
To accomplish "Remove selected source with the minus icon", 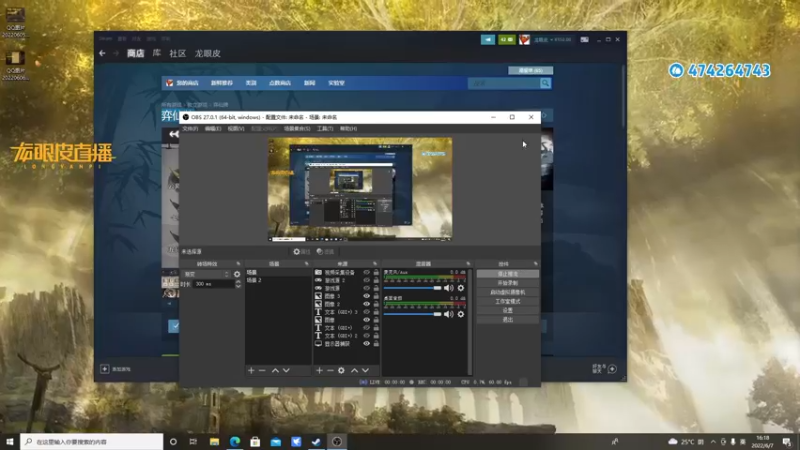I will click(x=330, y=370).
